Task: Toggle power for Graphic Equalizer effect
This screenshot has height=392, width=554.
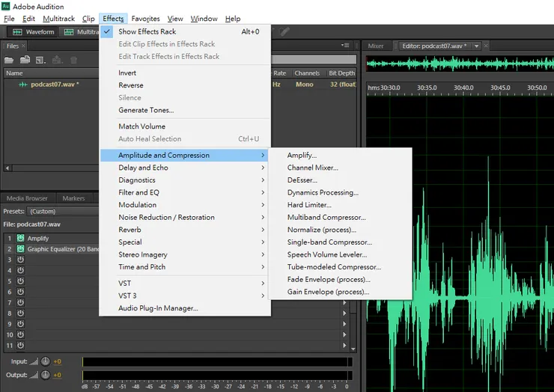Action: (x=20, y=249)
